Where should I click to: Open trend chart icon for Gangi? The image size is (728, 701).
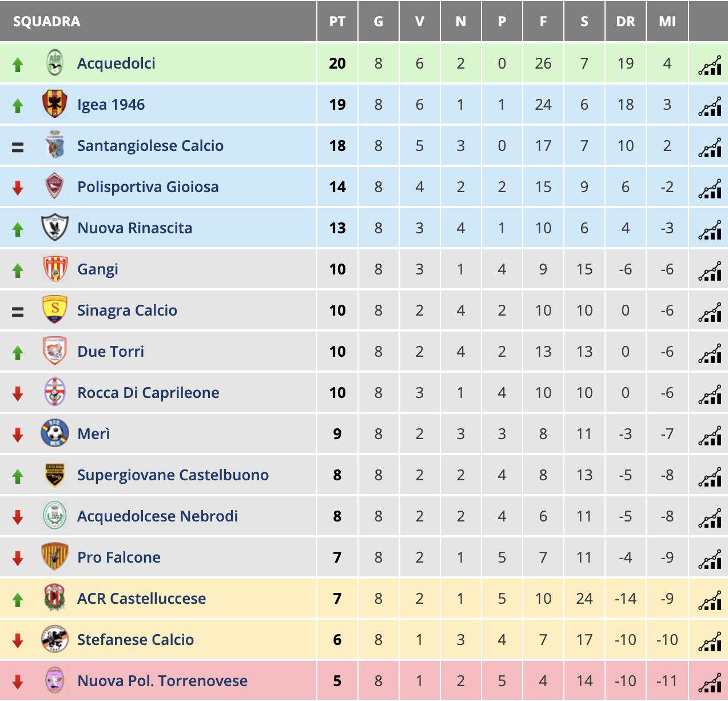[x=710, y=272]
